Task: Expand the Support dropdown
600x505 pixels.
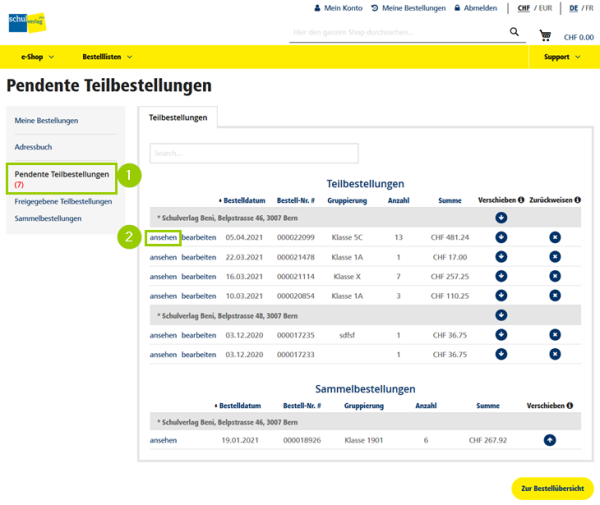Action: click(x=562, y=57)
